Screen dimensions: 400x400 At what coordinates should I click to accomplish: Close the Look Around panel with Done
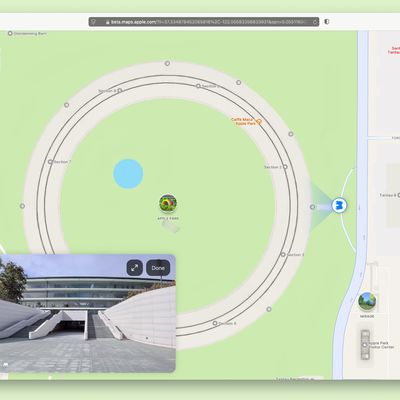pos(158,268)
